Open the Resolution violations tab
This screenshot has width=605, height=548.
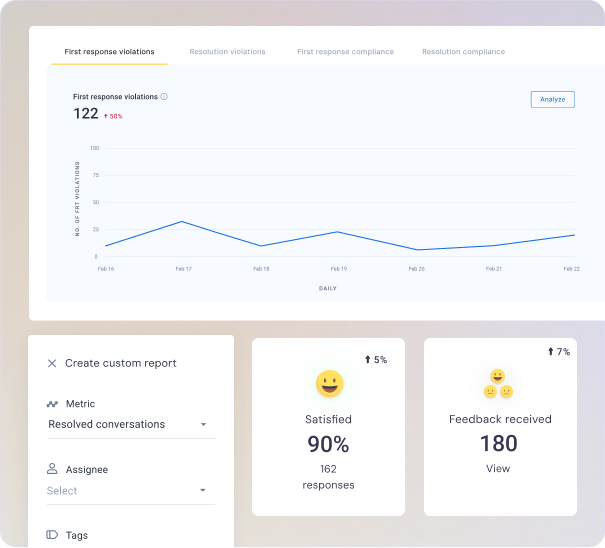point(227,52)
